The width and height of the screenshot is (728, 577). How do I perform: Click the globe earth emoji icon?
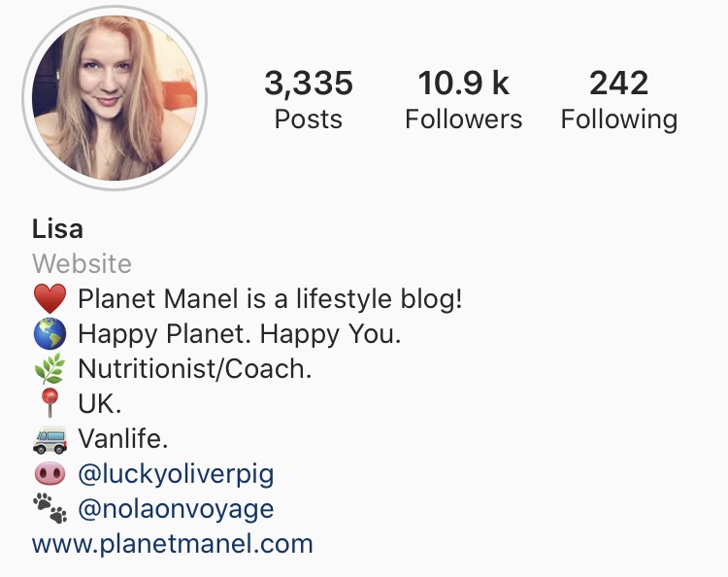click(x=50, y=333)
